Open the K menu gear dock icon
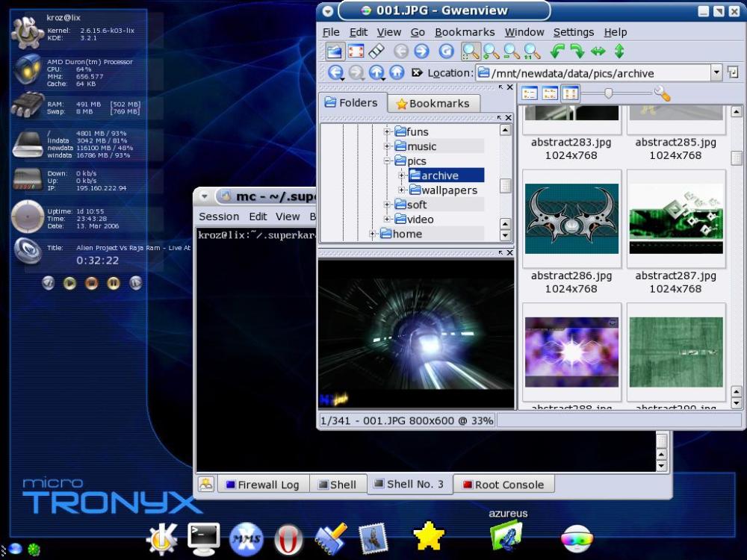This screenshot has height=560, width=747. click(x=162, y=539)
